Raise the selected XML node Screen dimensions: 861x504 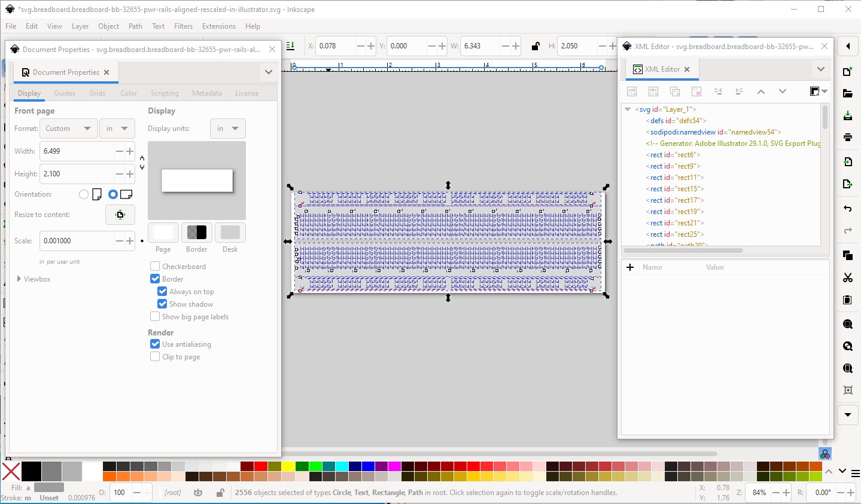coord(761,91)
